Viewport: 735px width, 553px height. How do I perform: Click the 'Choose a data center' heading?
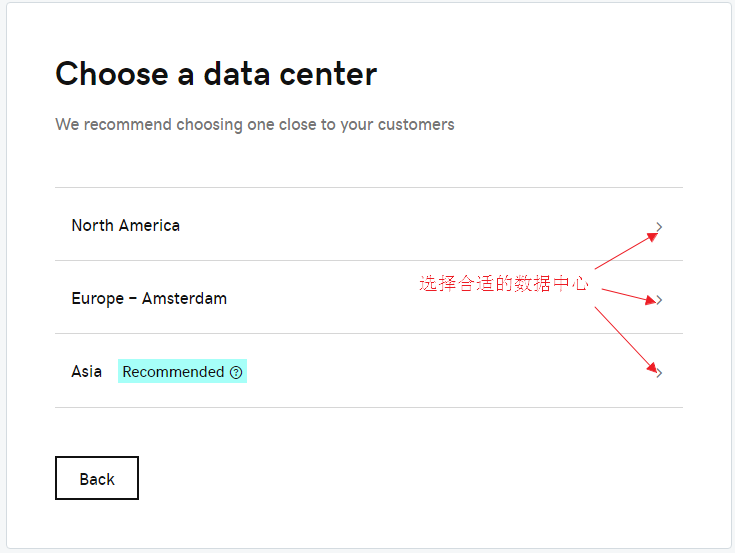tap(216, 74)
